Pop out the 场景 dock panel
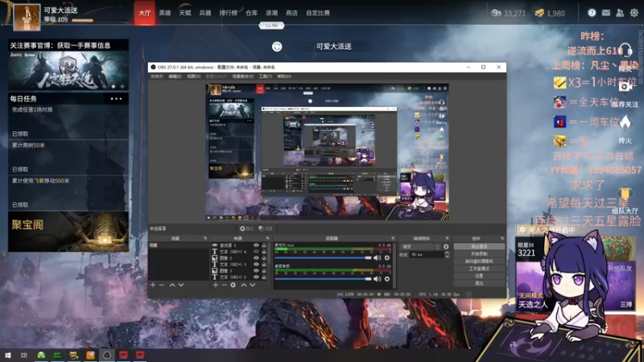 pyautogui.click(x=205, y=238)
